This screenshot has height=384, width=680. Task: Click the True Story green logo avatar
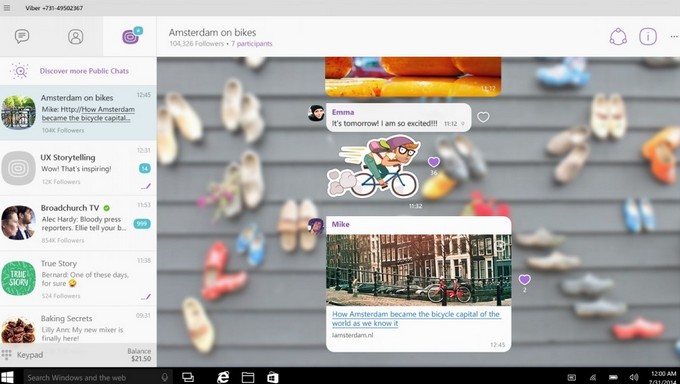tap(18, 278)
